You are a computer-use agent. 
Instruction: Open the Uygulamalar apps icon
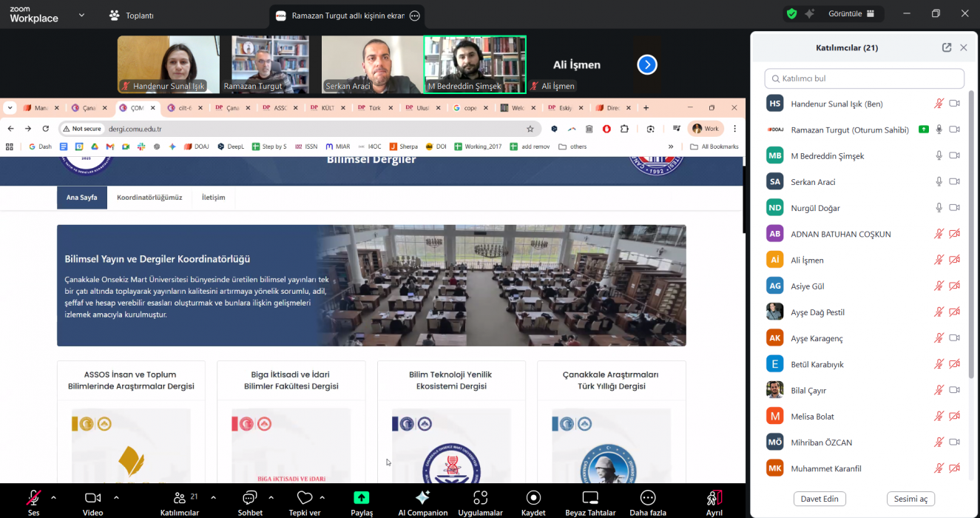(480, 497)
